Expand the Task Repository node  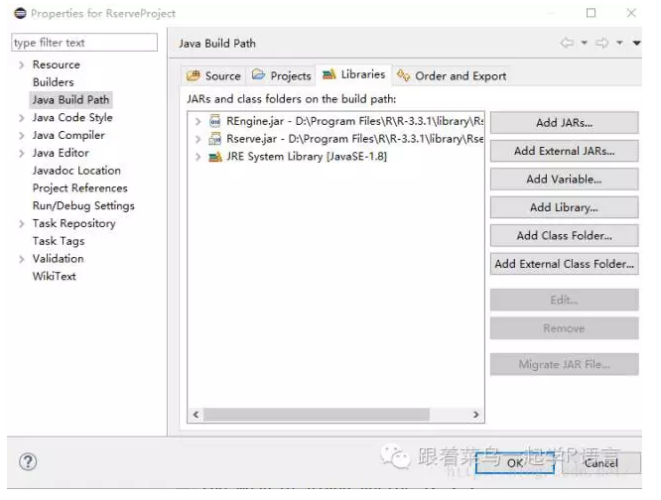(21, 224)
